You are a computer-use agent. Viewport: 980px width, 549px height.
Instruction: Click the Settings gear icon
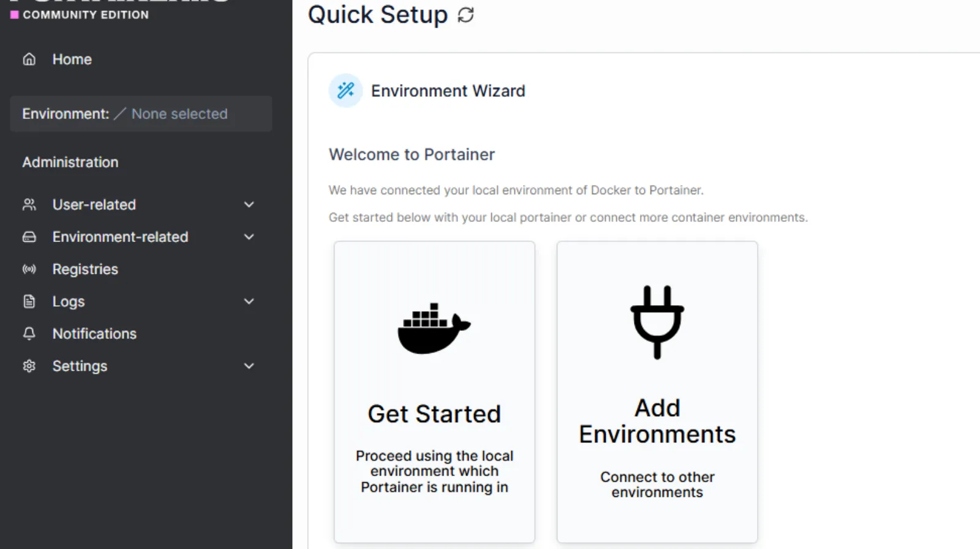pos(29,366)
